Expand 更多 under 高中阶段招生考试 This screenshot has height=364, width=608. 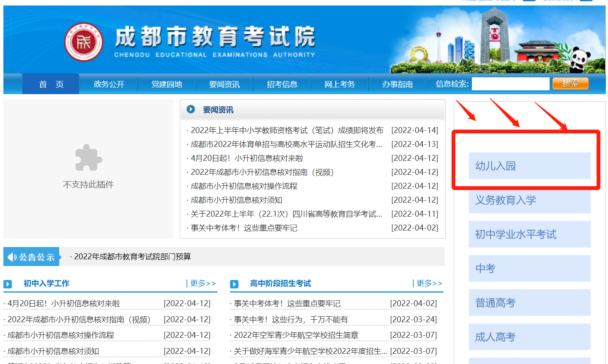pyautogui.click(x=429, y=283)
